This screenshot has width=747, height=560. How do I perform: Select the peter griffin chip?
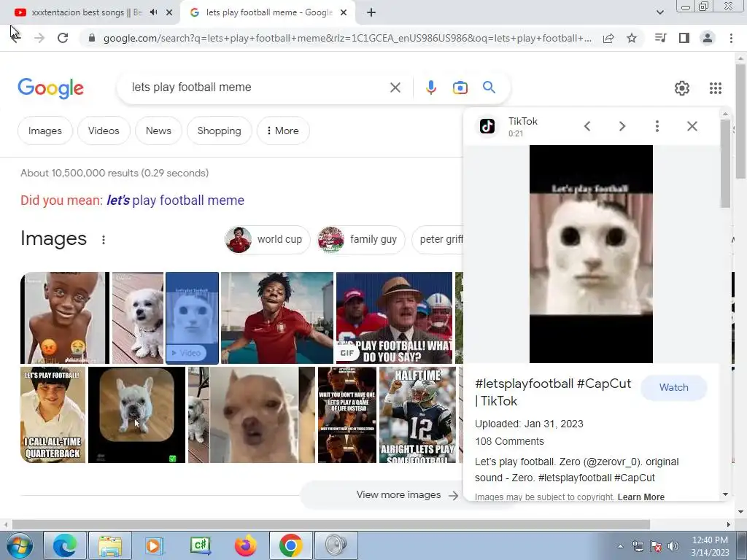[438, 239]
